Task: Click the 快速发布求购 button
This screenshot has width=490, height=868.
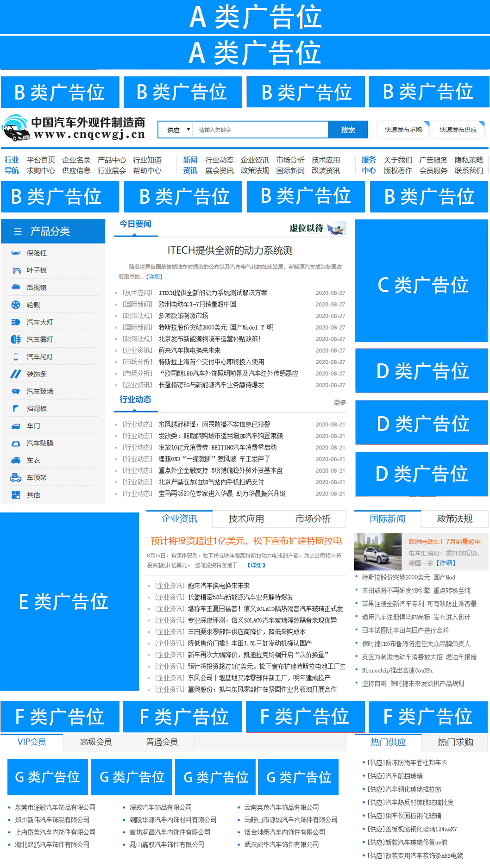Action: 403,130
